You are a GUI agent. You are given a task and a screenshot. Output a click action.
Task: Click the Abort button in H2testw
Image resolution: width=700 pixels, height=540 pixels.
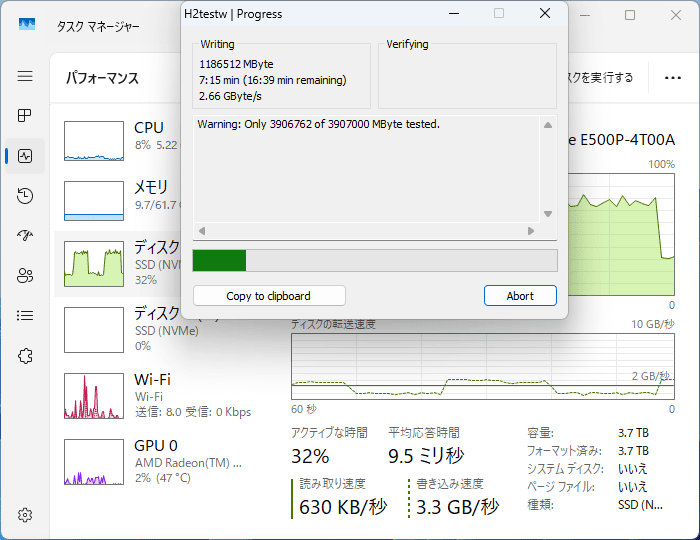click(x=520, y=296)
